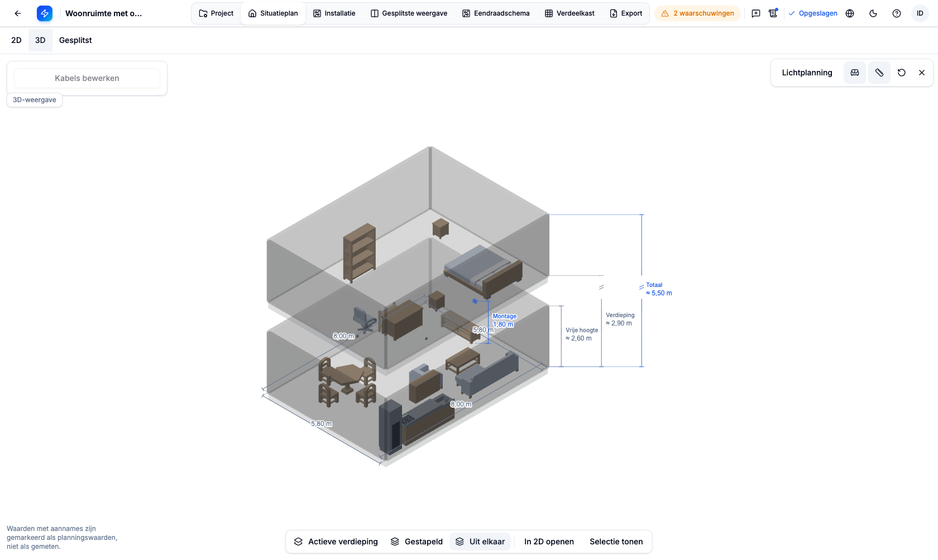Click Selectie tonen button
Image resolution: width=938 pixels, height=560 pixels.
[x=616, y=542]
